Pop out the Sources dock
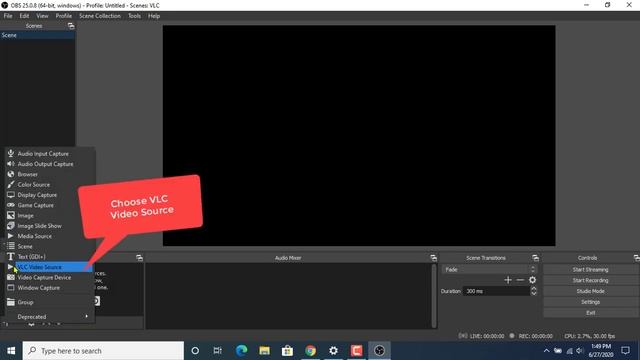This screenshot has width=640, height=360. tap(139, 258)
